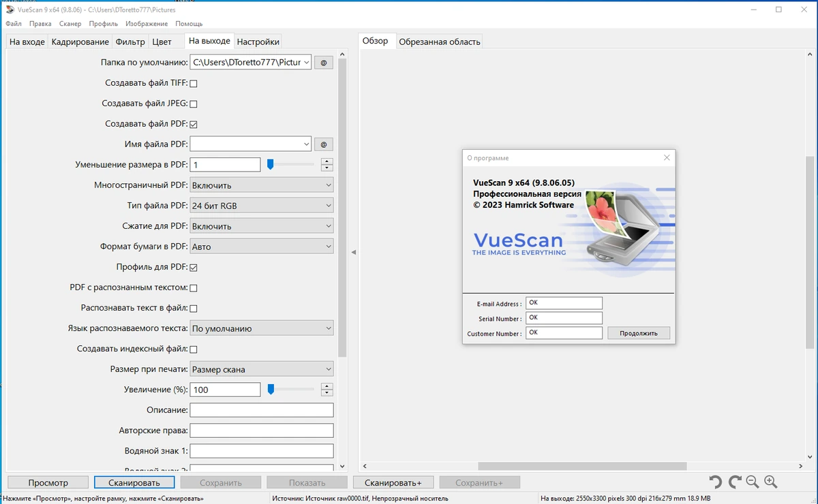Image resolution: width=818 pixels, height=504 pixels.
Task: Zoom out with the minus magnifier icon
Action: point(753,482)
